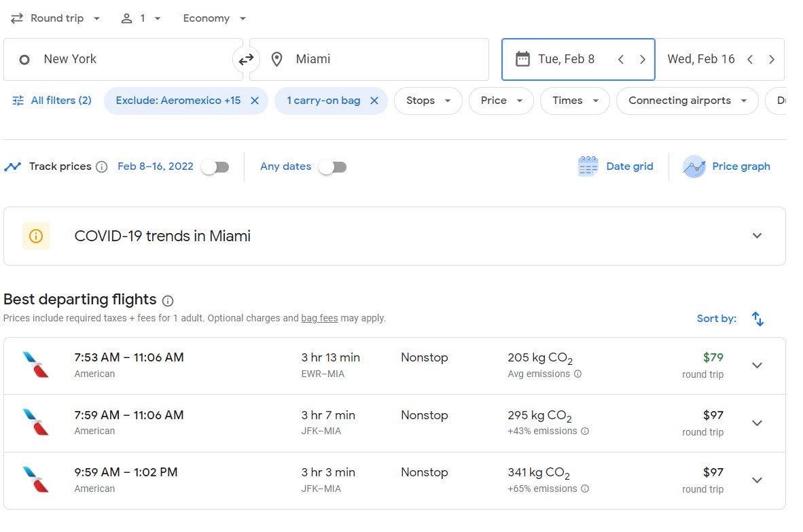Viewport: 803px width, 532px height.
Task: Remove the 1 carry-on bag filter
Action: click(374, 101)
